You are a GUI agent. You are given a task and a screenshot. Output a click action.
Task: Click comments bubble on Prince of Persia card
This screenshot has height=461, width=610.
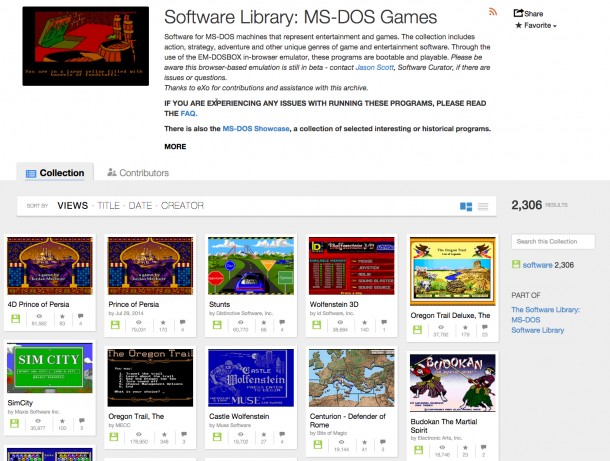[182, 323]
